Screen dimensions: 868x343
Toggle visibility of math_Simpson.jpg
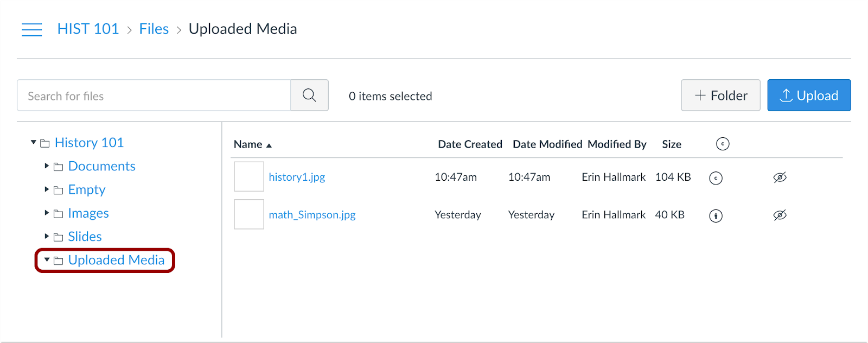(x=780, y=215)
